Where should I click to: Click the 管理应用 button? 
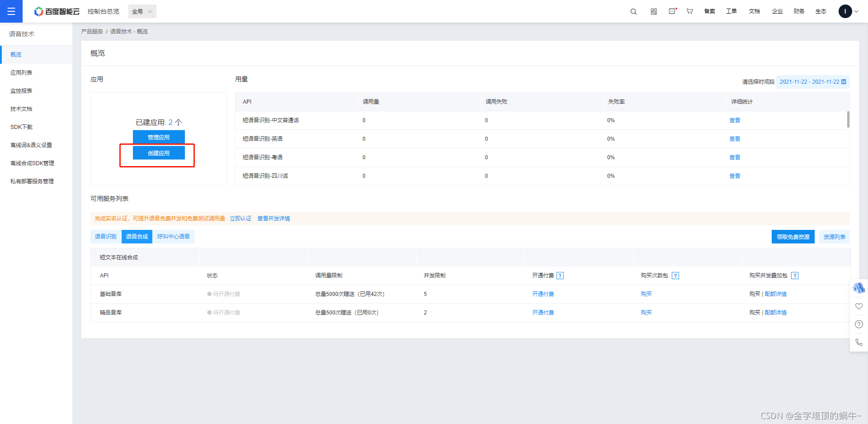click(x=159, y=137)
